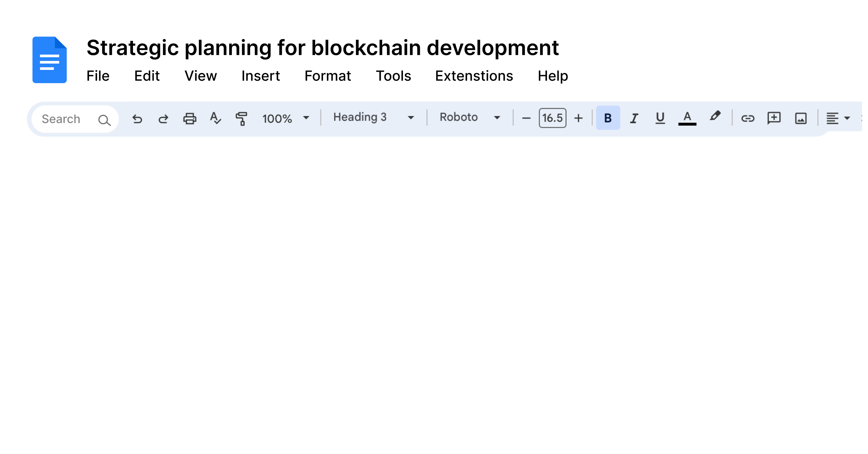Click the Google Docs home logo
The image size is (868, 454).
(50, 60)
